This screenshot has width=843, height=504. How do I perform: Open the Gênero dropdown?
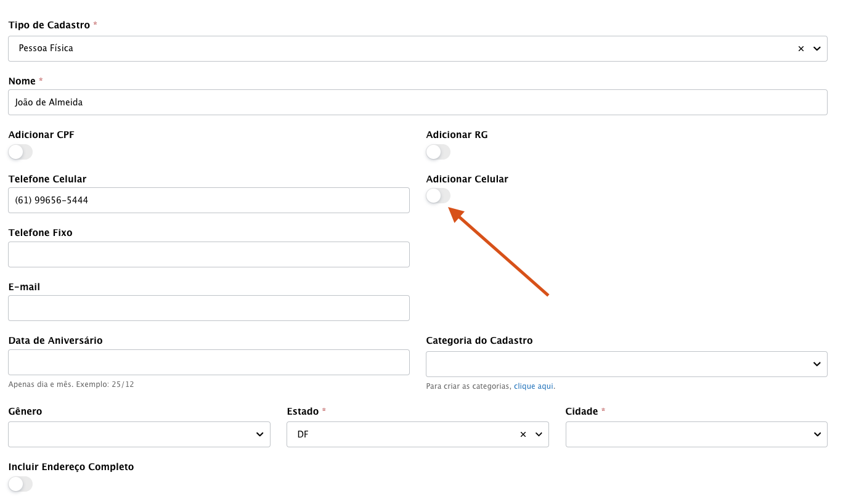point(139,434)
